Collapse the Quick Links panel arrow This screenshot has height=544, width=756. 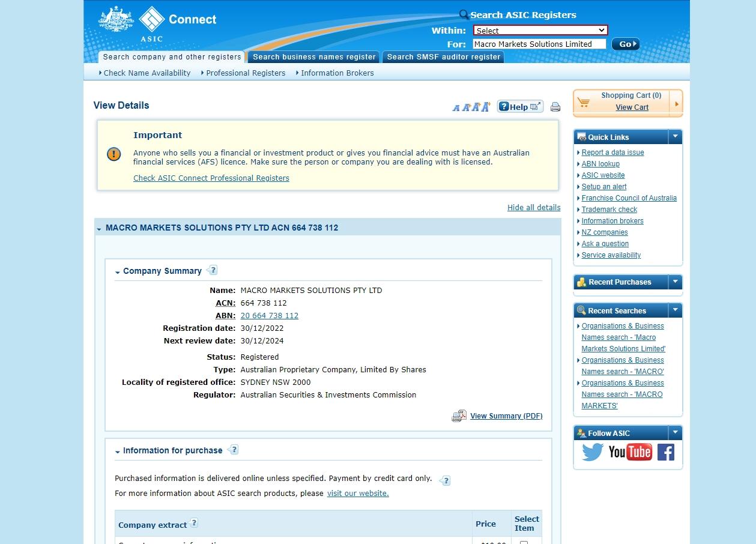point(675,136)
